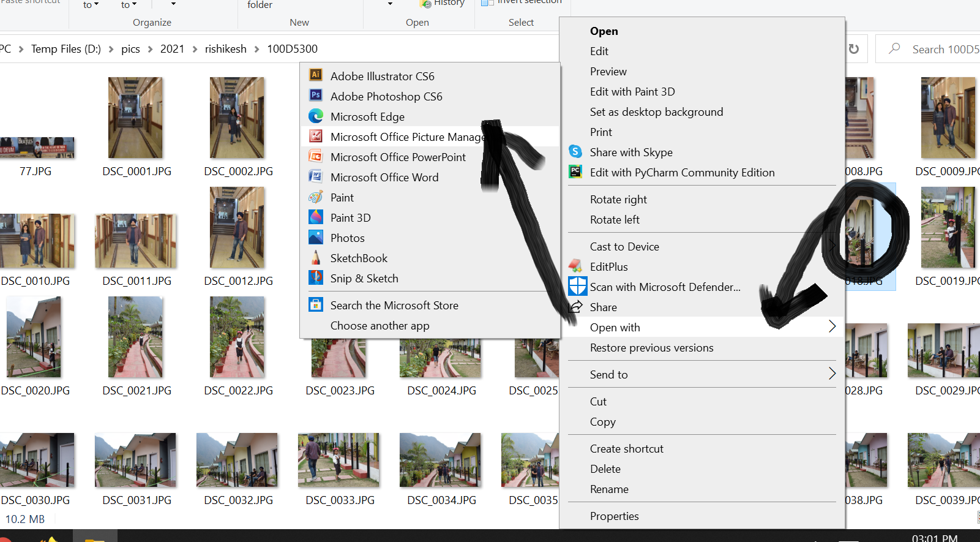Refresh the folder with the address bar refresh icon
This screenshot has width=980, height=542.
click(854, 49)
